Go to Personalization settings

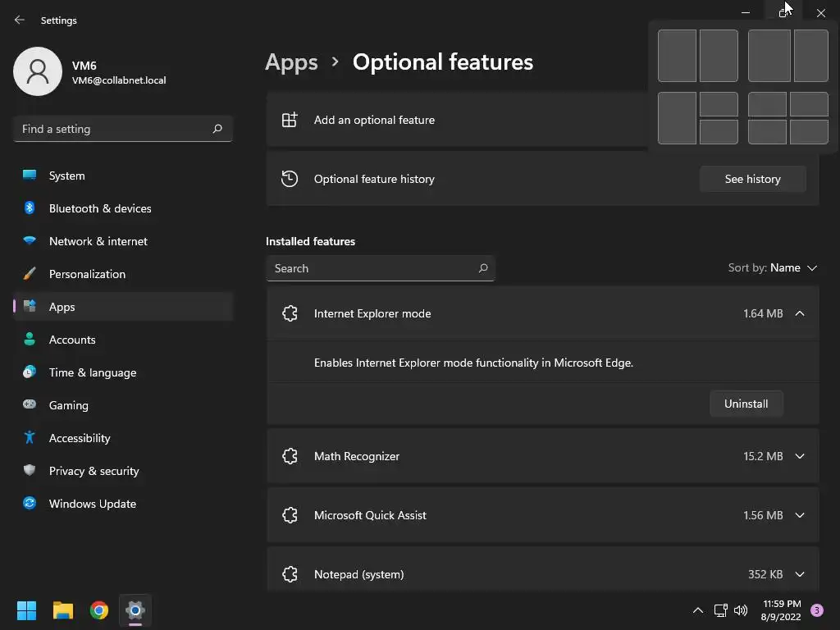87,274
